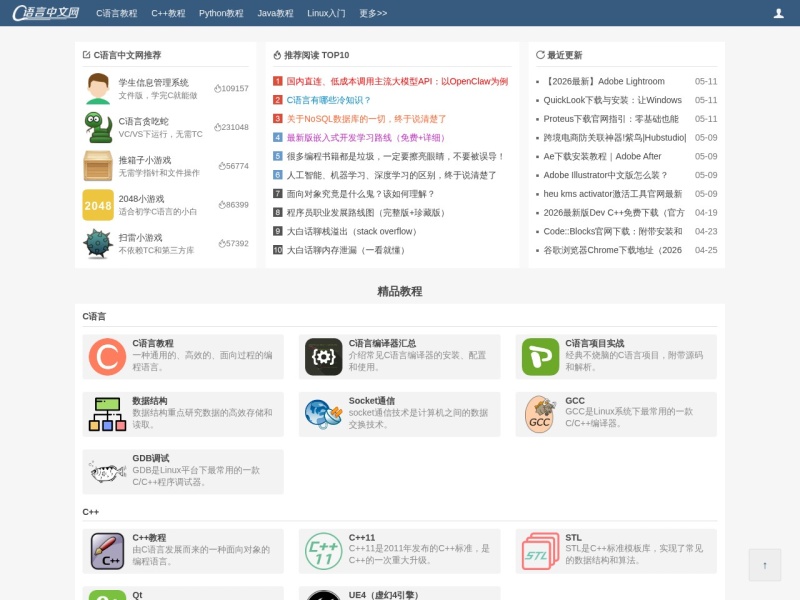Click the yellow 2048 game icon

click(98, 205)
